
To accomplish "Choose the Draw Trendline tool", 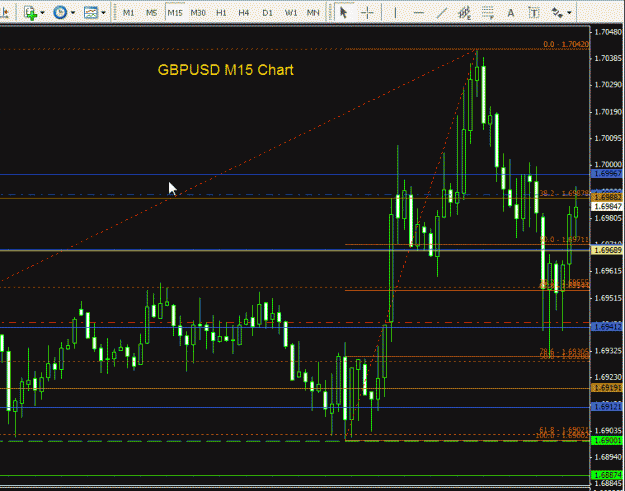I will pos(442,13).
